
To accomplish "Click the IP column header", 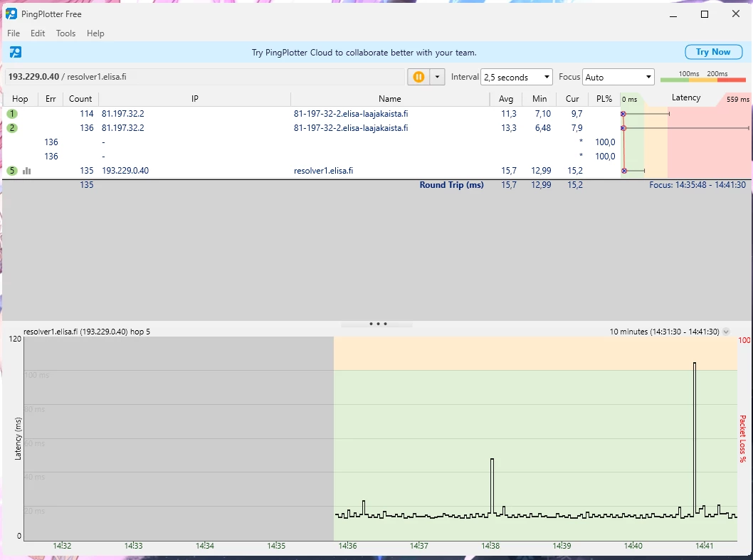I will coord(194,98).
